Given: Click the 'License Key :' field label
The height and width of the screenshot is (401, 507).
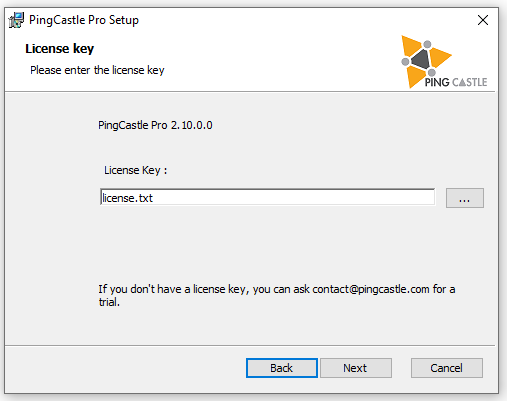Looking at the screenshot, I should pos(135,170).
